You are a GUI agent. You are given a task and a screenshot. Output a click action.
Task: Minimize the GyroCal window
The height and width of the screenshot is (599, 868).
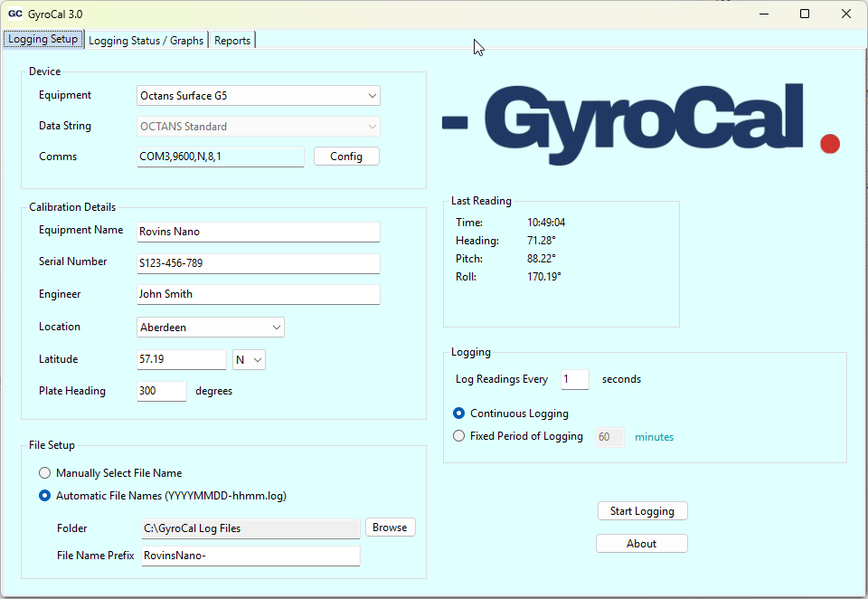[762, 14]
